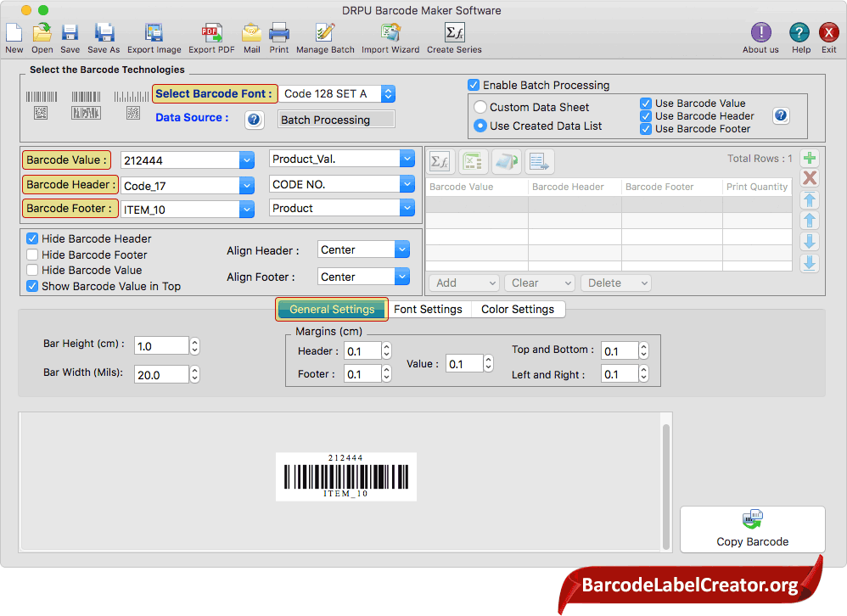Click the Save As icon
Screen dimensions: 847x616
click(104, 33)
